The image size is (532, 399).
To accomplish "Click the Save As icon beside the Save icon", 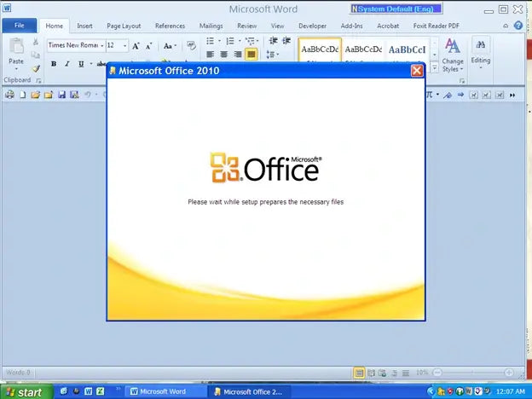I will [74, 95].
